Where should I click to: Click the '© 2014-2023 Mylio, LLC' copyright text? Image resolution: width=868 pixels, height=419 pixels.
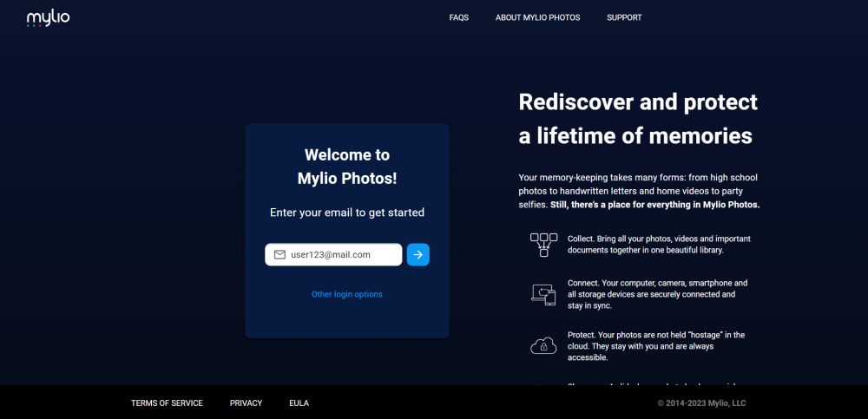pyautogui.click(x=701, y=403)
